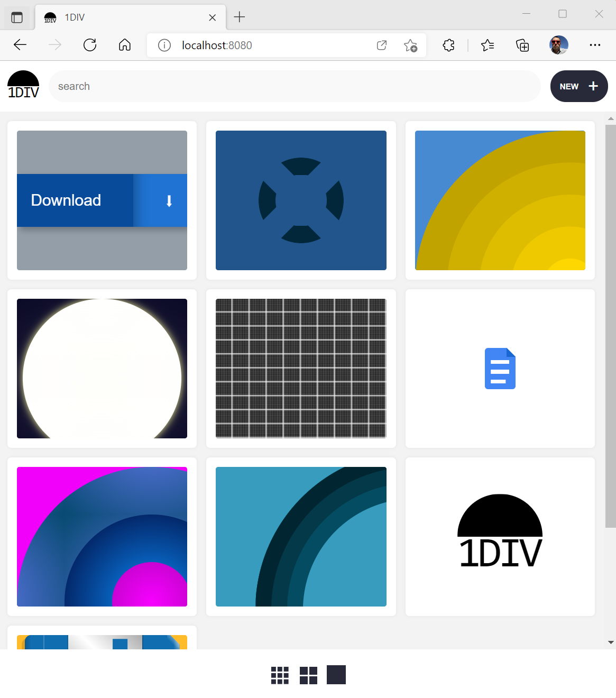Open browser Collections panel
Image resolution: width=616 pixels, height=698 pixels.
coord(522,45)
